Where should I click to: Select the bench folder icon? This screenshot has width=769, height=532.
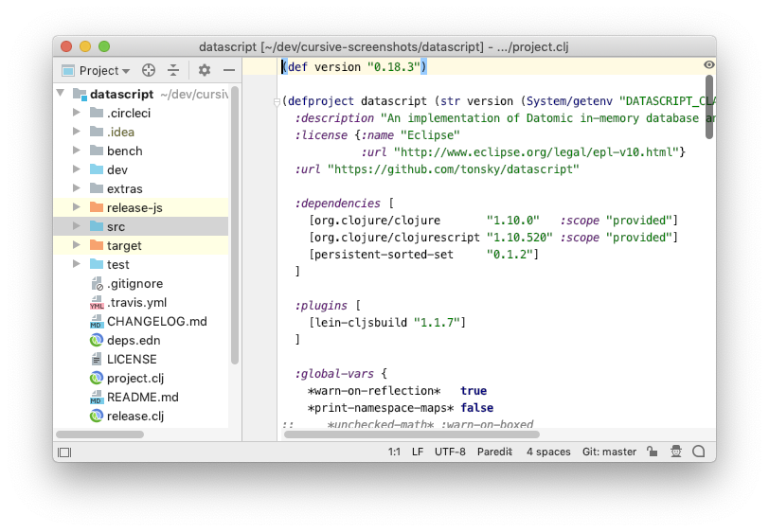tap(97, 151)
